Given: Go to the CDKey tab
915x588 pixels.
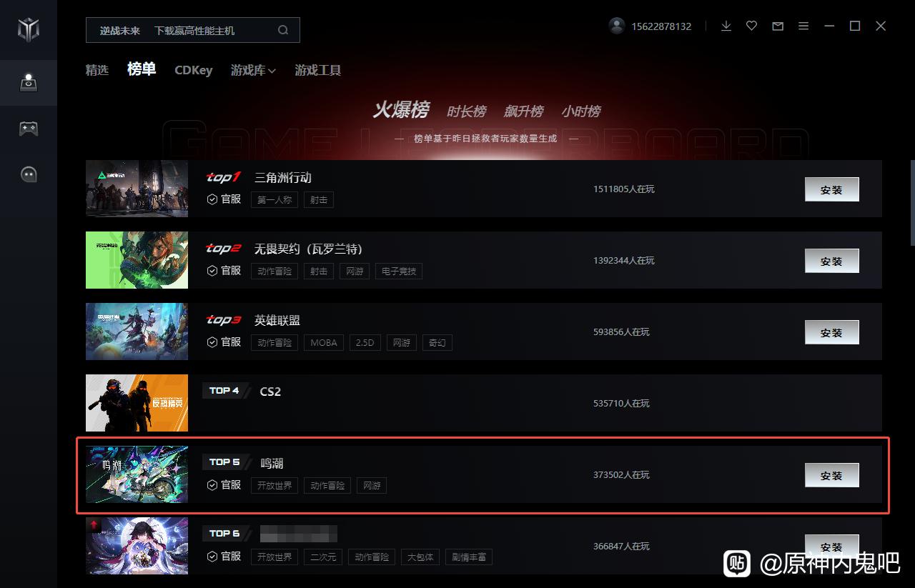Looking at the screenshot, I should (x=194, y=70).
